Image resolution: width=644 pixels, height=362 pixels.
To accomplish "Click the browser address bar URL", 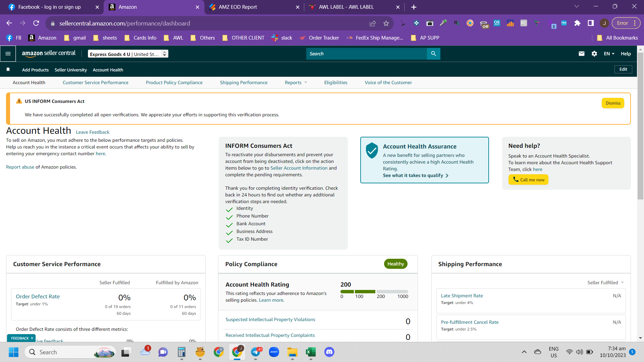I will (125, 23).
